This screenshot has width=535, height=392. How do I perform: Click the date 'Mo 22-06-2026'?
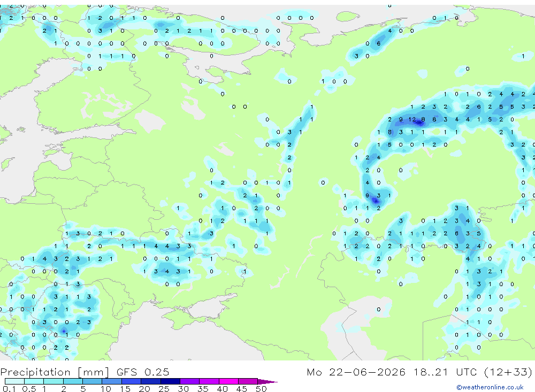pyautogui.click(x=356, y=372)
